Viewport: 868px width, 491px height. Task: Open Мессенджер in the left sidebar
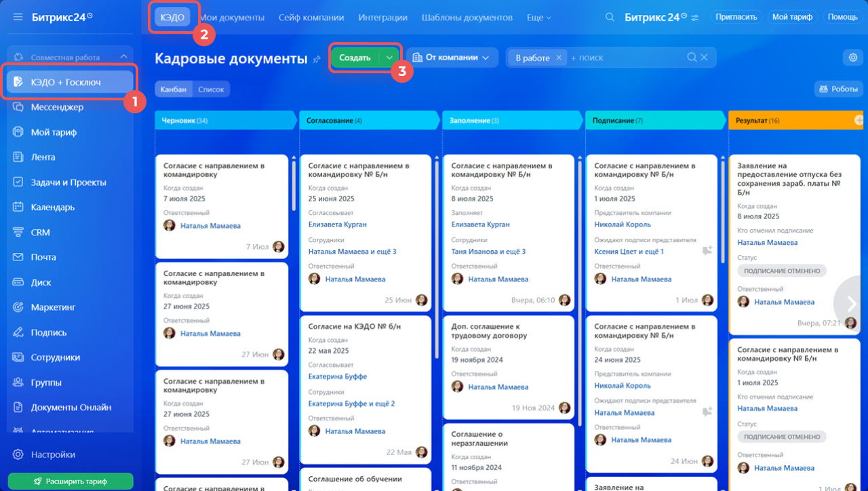57,107
